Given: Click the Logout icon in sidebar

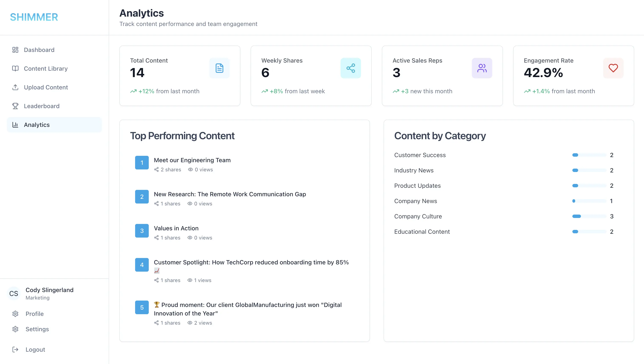Looking at the screenshot, I should [15, 350].
